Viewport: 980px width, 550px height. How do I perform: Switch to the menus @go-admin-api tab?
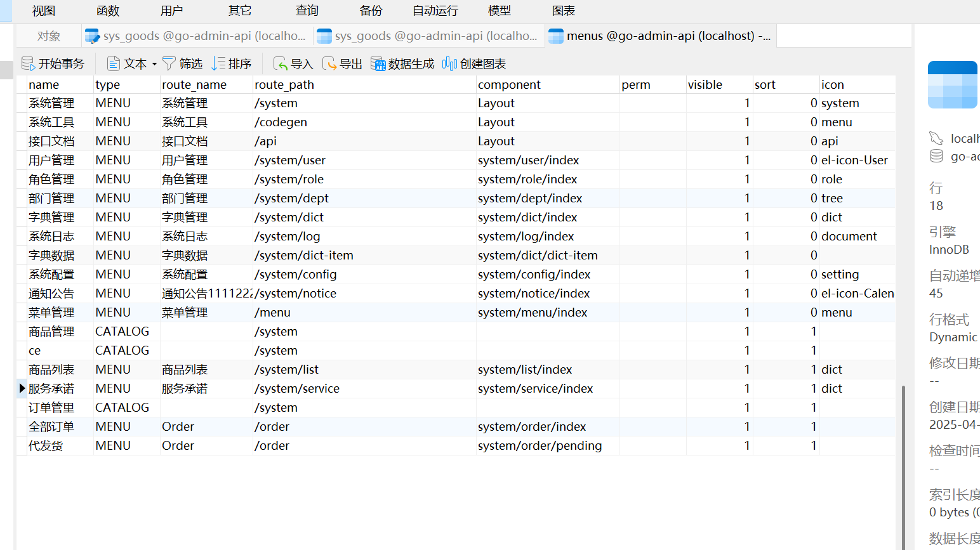660,36
